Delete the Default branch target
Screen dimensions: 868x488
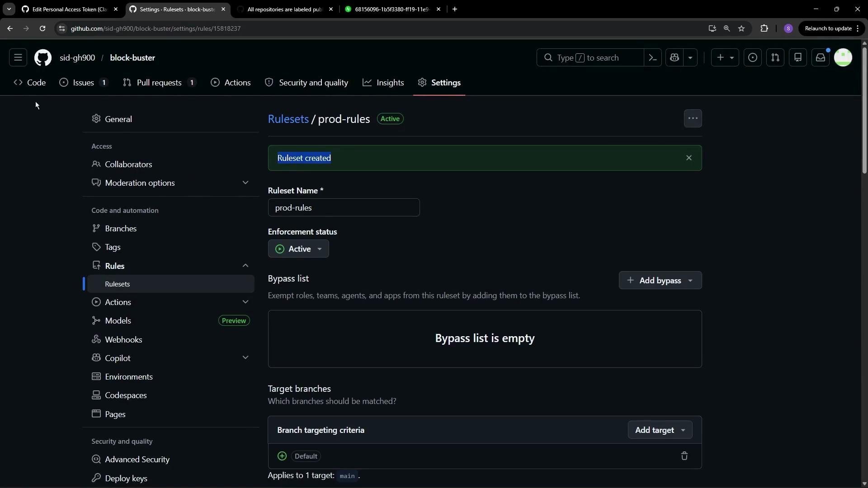[684, 456]
